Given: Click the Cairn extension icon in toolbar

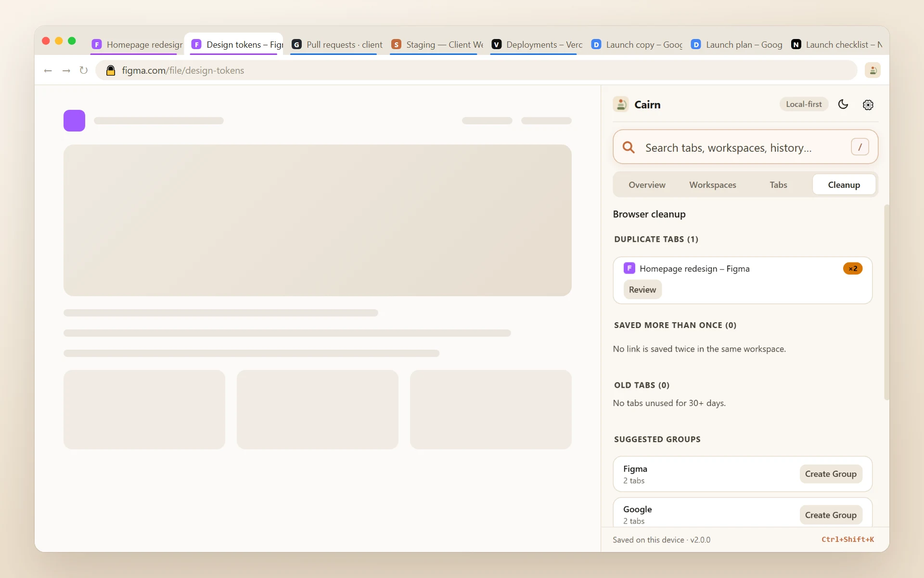Looking at the screenshot, I should 873,70.
